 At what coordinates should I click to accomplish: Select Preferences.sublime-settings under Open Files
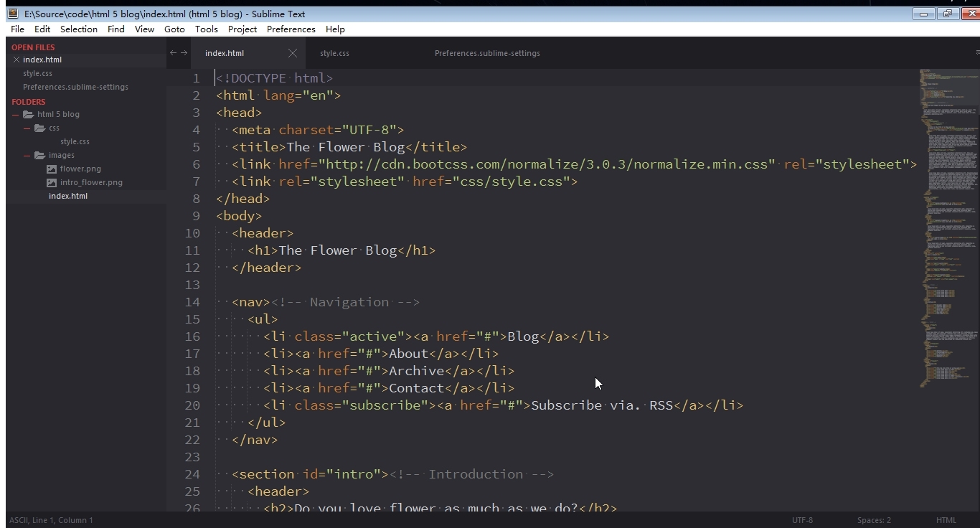tap(75, 87)
